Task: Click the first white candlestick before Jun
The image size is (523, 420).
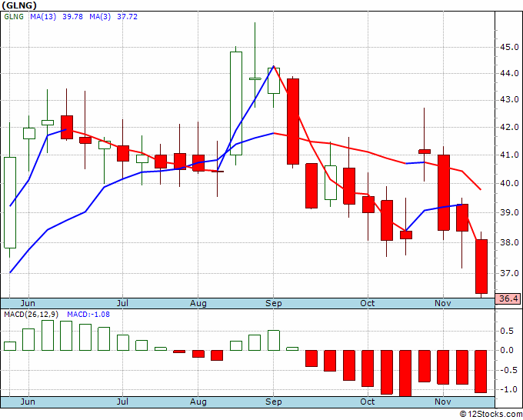Action: coord(10,202)
